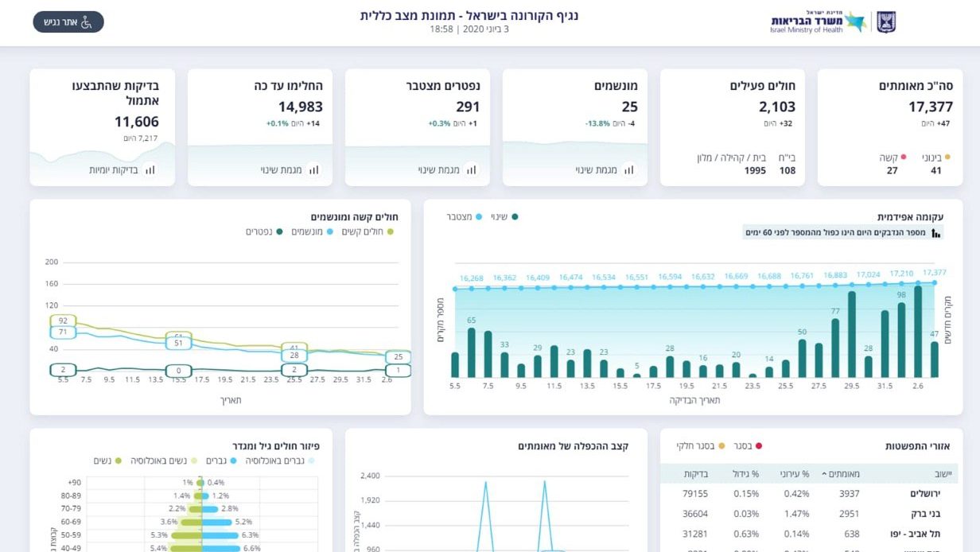Sort table by 'בדיקות' column header
This screenshot has height=552, width=980.
696,474
